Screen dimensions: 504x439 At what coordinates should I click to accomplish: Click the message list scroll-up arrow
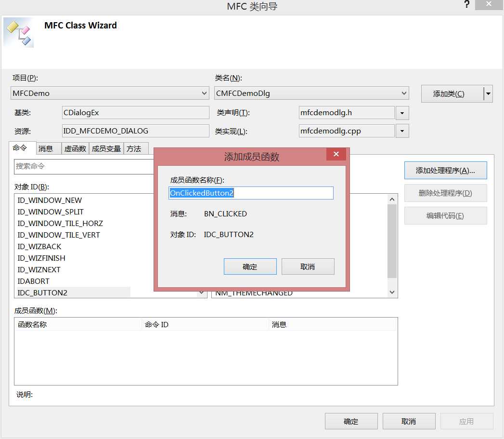coord(392,200)
